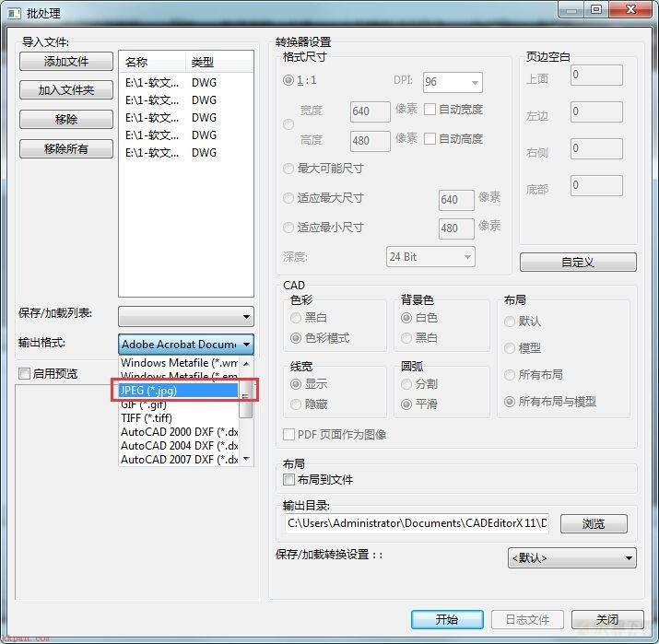Screen dimensions: 659x644
Task: Close the dialog with 关闭 button
Action: click(607, 619)
